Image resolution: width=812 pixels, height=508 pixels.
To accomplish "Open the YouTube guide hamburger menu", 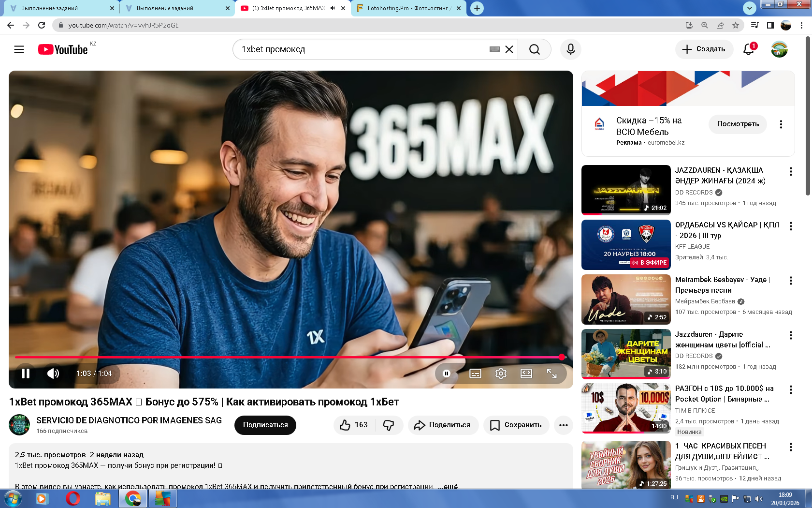I will (19, 49).
